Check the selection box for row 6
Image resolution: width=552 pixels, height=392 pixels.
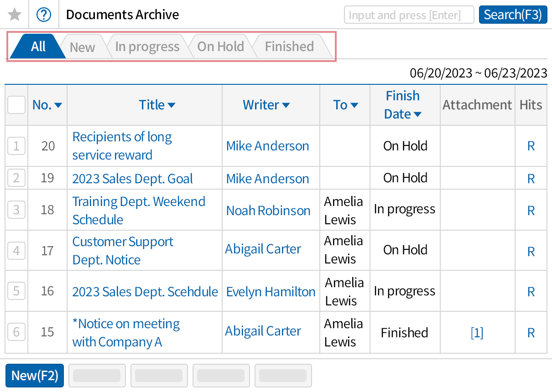(16, 332)
